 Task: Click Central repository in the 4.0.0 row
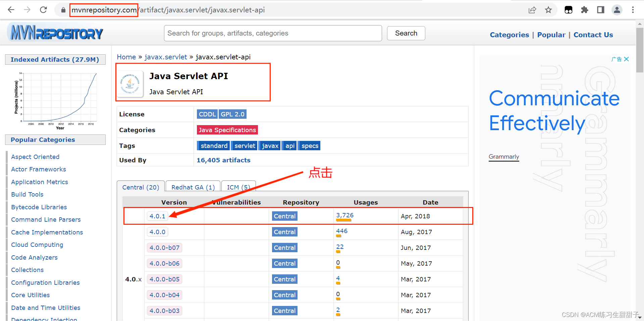click(x=284, y=232)
